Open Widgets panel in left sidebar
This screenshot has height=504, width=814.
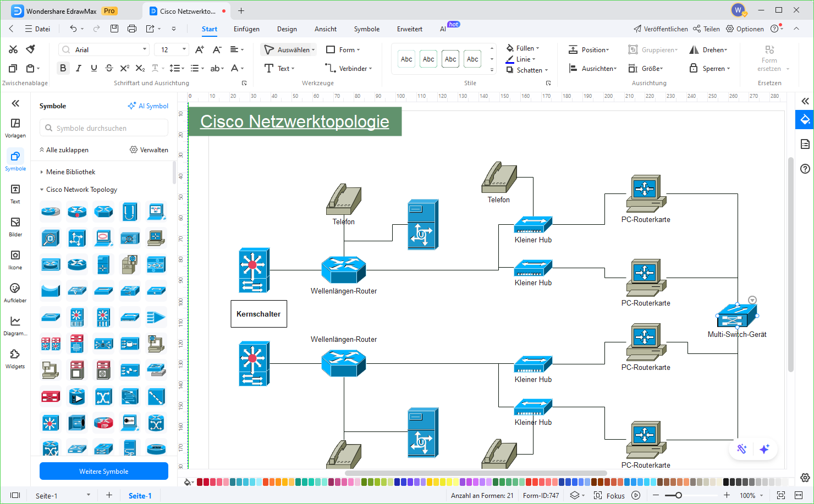tap(15, 358)
